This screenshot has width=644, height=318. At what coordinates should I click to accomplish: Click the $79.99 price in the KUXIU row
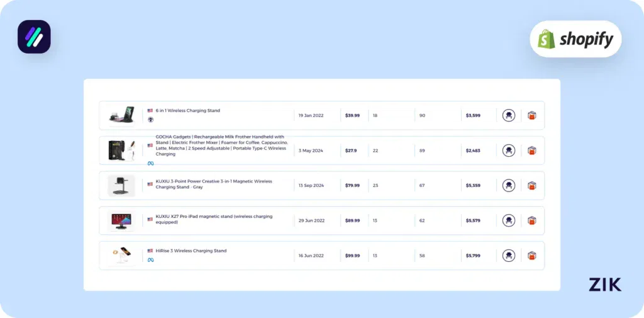point(352,186)
